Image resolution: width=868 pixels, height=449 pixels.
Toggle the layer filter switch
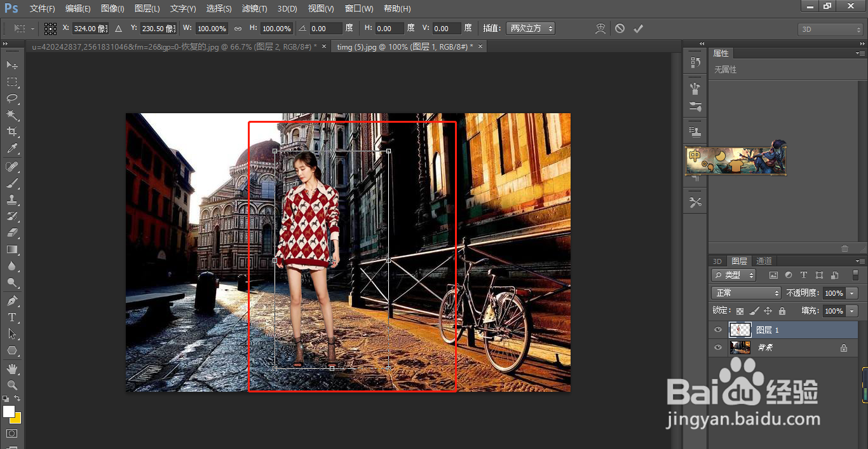855,275
